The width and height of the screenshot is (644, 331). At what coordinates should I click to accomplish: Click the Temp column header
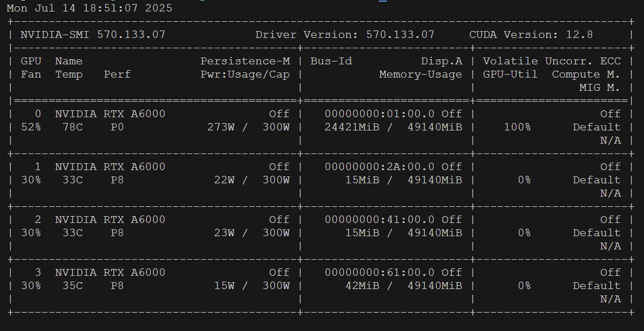69,74
